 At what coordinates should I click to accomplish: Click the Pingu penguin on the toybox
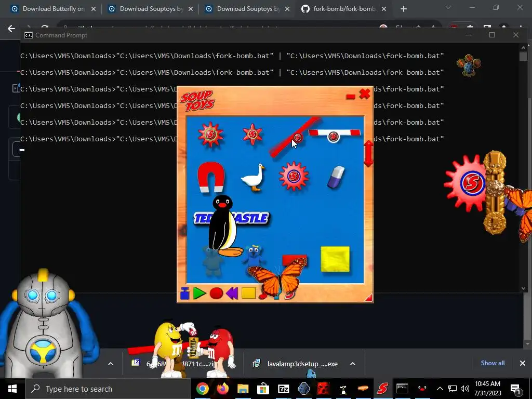(x=224, y=225)
